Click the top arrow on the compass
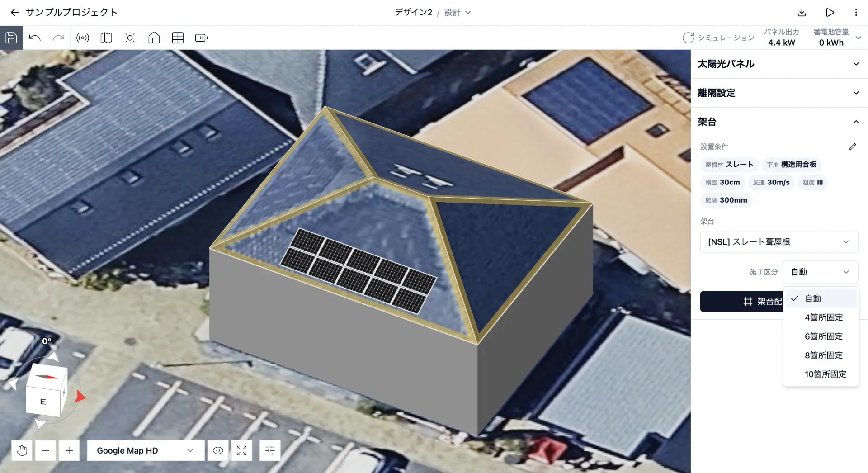The height and width of the screenshot is (473, 868). click(54, 357)
